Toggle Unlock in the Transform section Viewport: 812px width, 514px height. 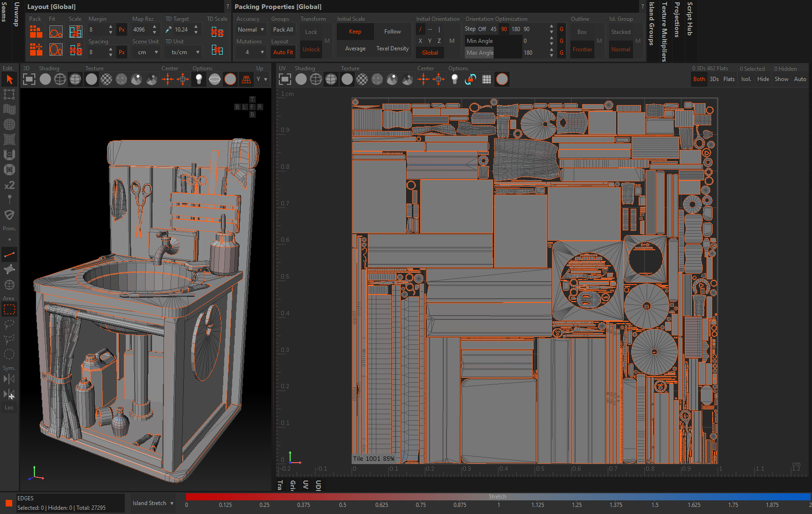click(x=311, y=49)
